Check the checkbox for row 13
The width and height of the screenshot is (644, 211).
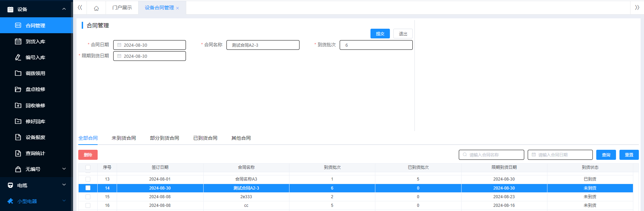pos(88,179)
